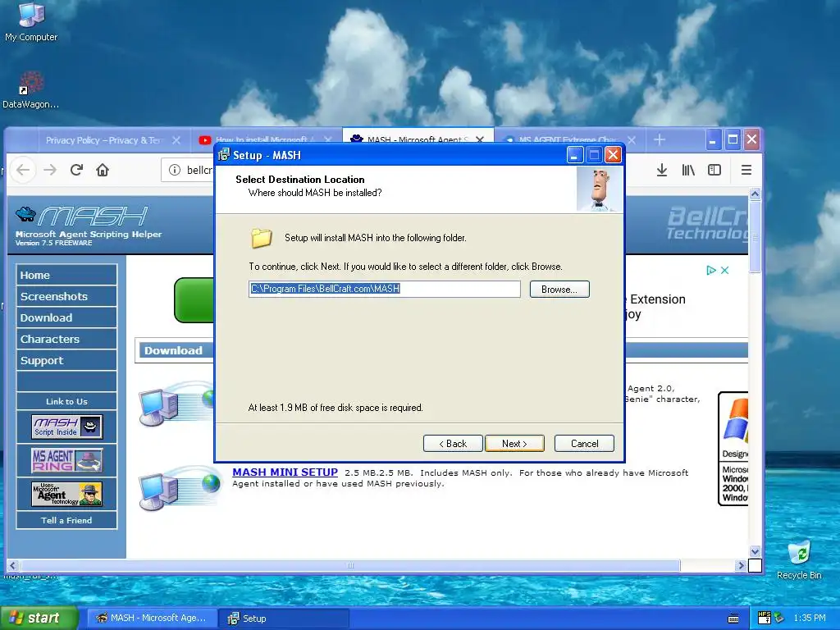This screenshot has height=630, width=840.
Task: Show the browser sidebar icon
Action: point(714,170)
